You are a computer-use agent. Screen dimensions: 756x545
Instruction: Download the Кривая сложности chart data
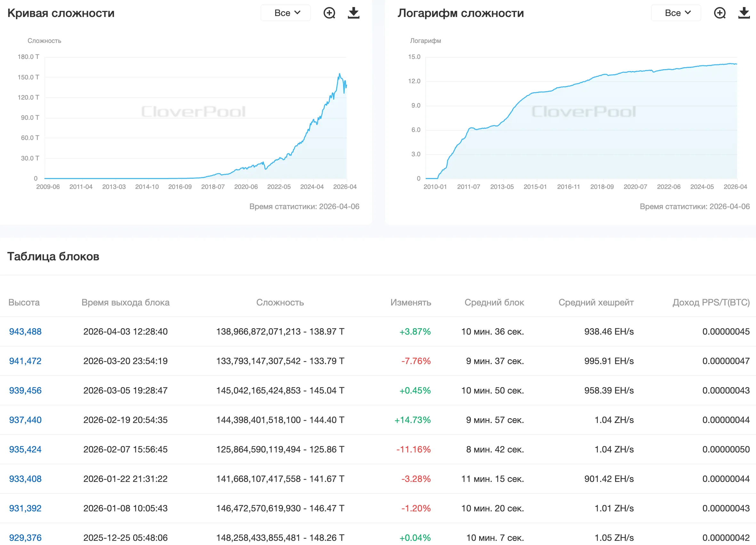click(353, 13)
